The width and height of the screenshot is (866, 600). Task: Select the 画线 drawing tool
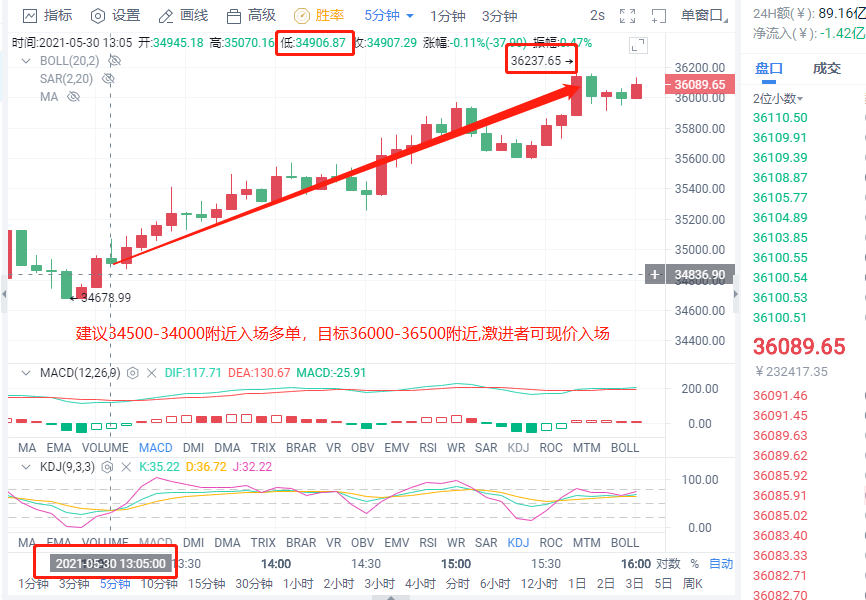tap(180, 15)
